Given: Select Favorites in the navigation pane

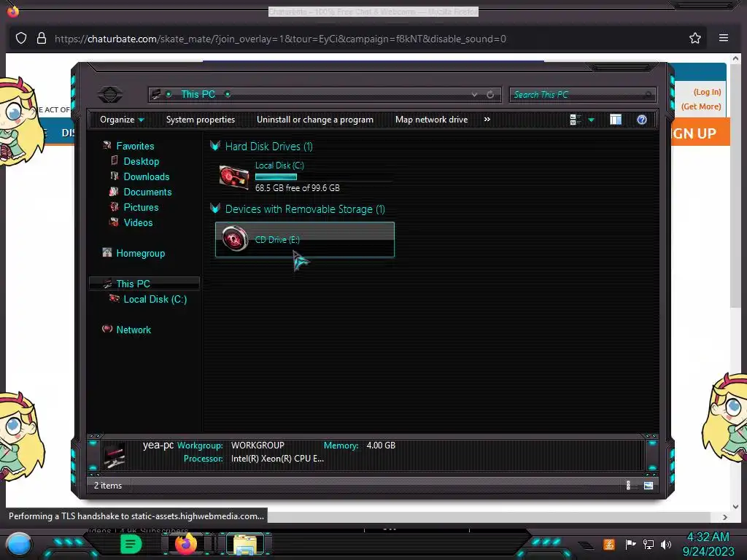Looking at the screenshot, I should click(x=135, y=146).
